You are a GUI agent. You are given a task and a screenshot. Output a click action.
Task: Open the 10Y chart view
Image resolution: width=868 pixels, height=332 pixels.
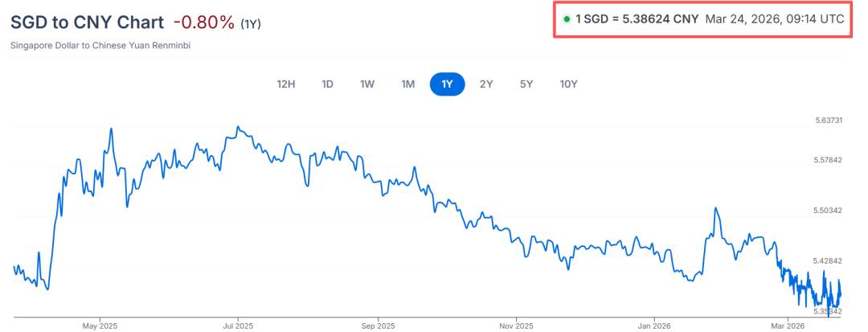tap(568, 84)
